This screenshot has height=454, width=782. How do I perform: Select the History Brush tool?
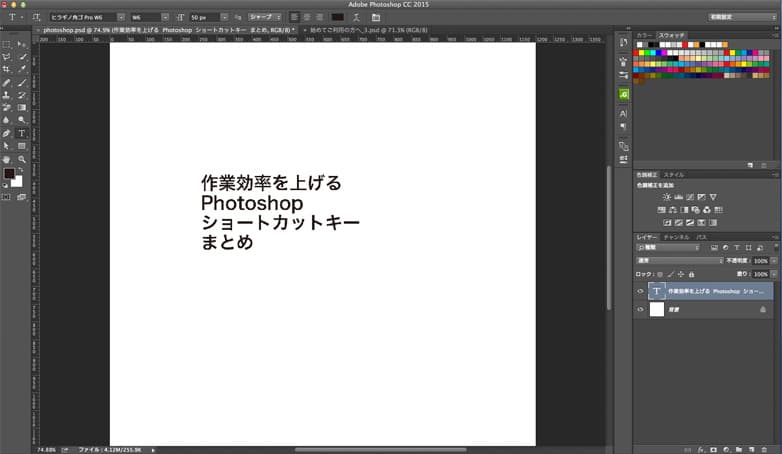21,95
